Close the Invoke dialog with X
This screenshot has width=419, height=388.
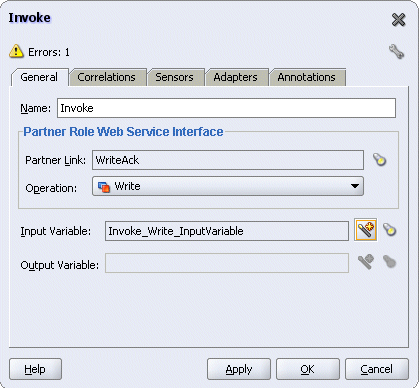(x=398, y=20)
